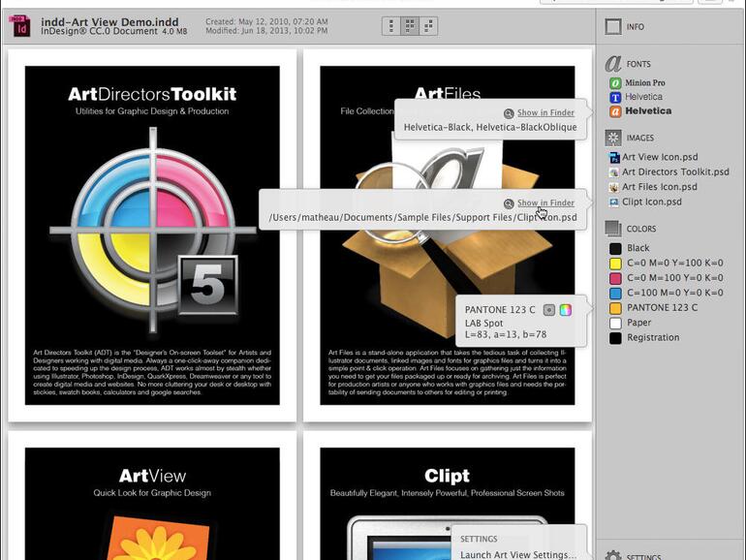This screenshot has height=560, width=746.
Task: Open the color wheel icon in PANTONE popup
Action: coord(565,310)
